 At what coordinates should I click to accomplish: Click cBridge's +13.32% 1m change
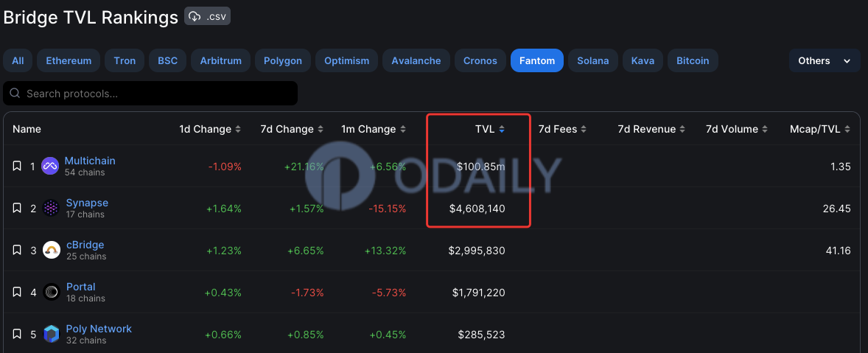point(385,251)
